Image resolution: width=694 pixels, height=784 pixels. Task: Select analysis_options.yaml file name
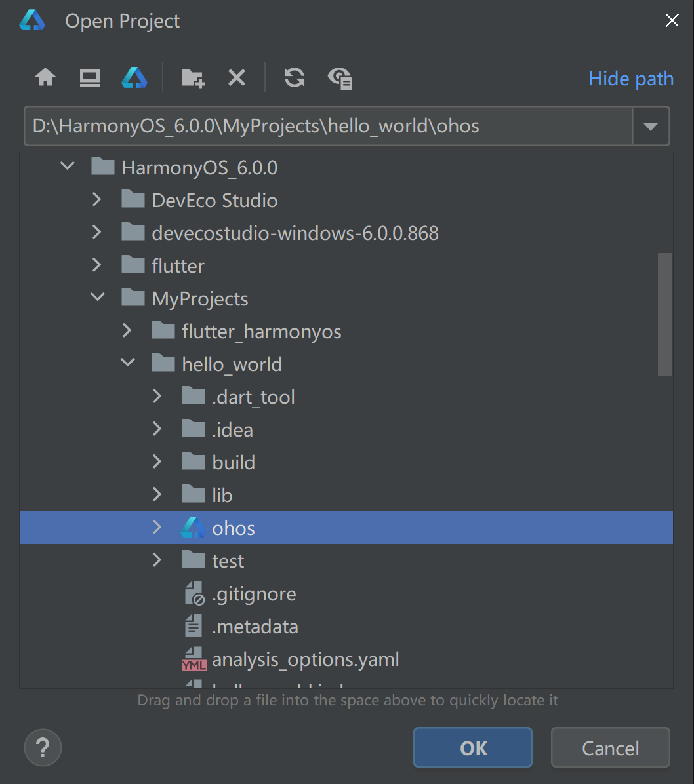point(306,660)
